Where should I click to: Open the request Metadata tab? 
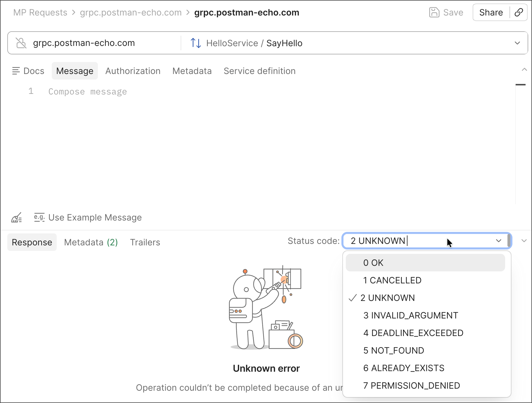coord(192,71)
